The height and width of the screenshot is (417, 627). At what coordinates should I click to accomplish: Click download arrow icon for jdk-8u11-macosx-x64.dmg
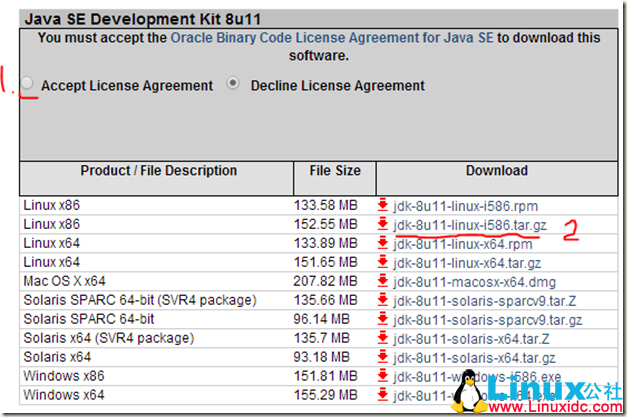pyautogui.click(x=383, y=281)
